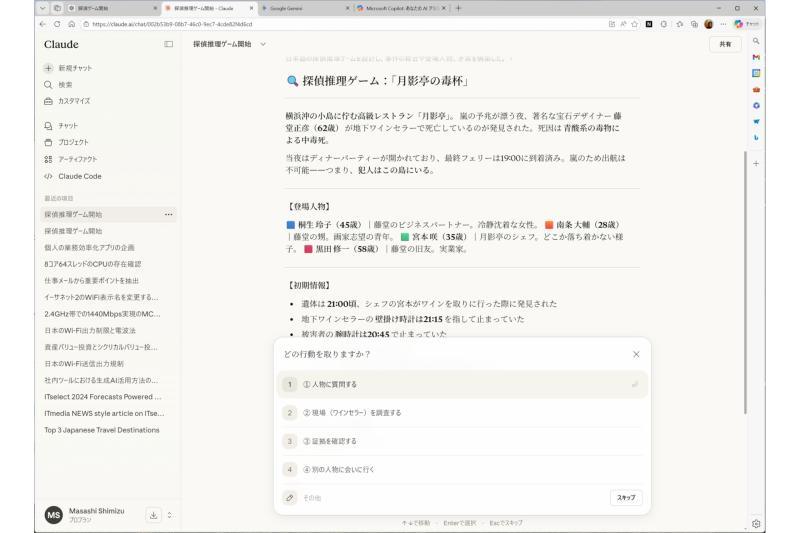
Task: Open chat 2.4GHz帯での1440Mbps実現
Action: point(102,314)
